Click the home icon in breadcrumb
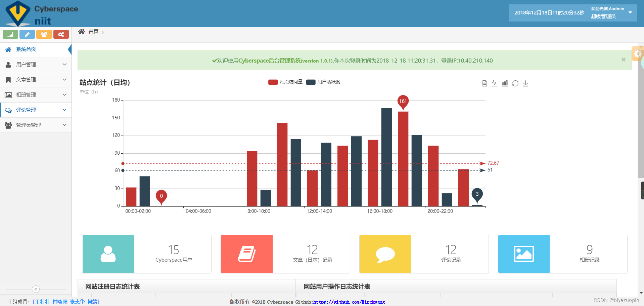The height and width of the screenshot is (306, 644). point(81,32)
